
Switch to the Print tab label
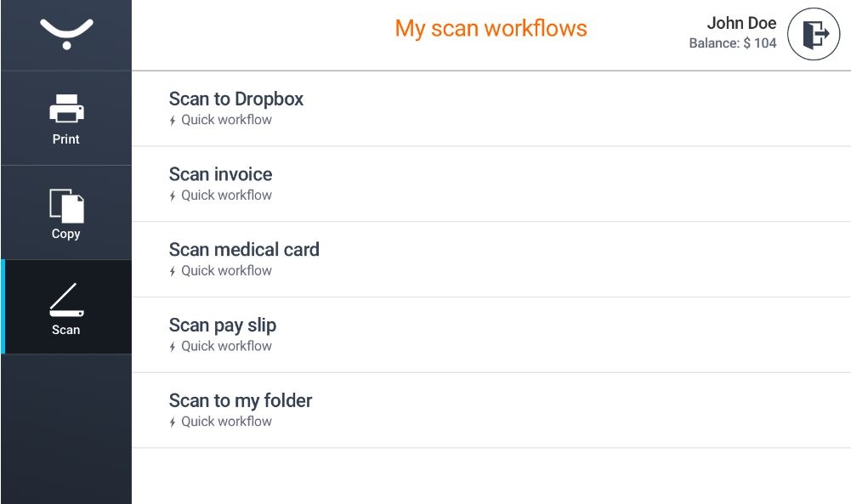[x=66, y=139]
